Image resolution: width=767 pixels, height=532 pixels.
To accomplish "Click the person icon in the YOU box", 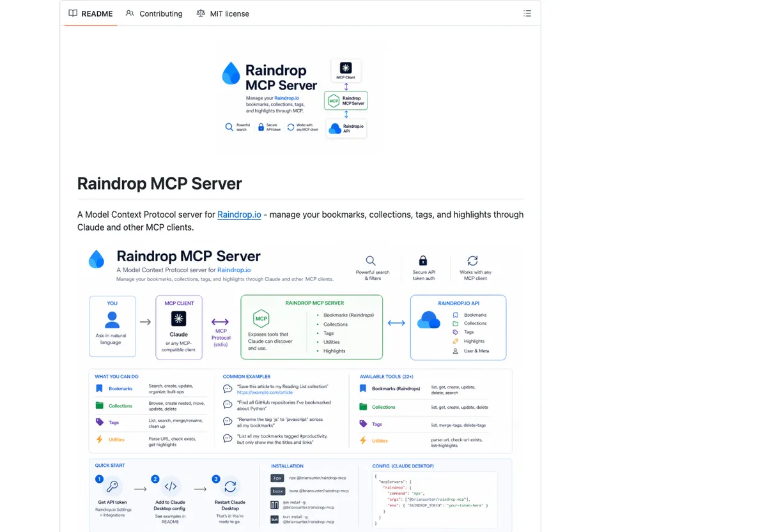I will pyautogui.click(x=112, y=319).
